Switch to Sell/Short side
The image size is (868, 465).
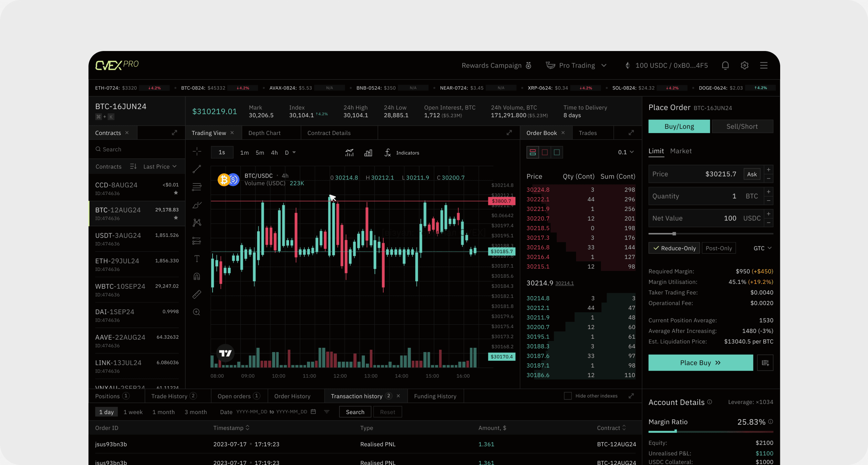point(742,126)
